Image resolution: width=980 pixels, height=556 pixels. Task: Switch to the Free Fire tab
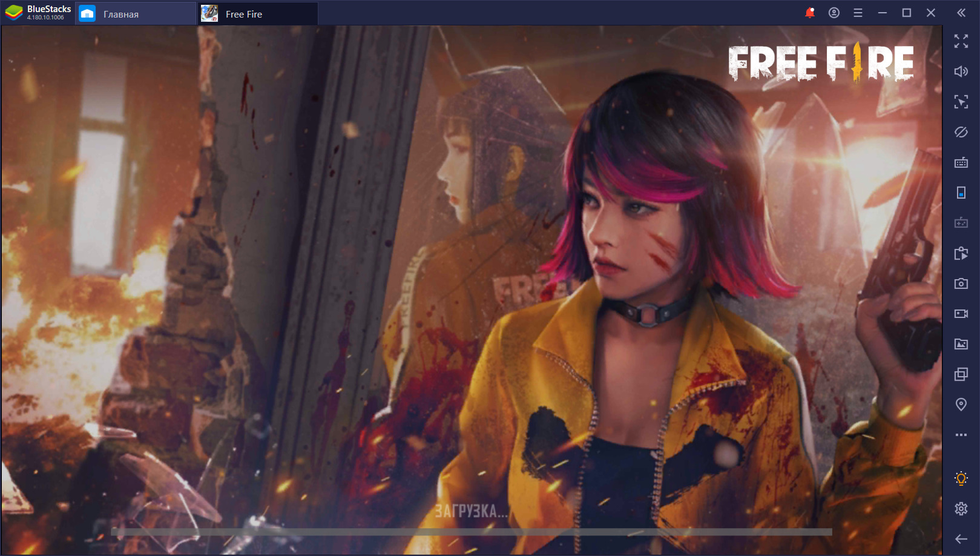[x=258, y=13]
